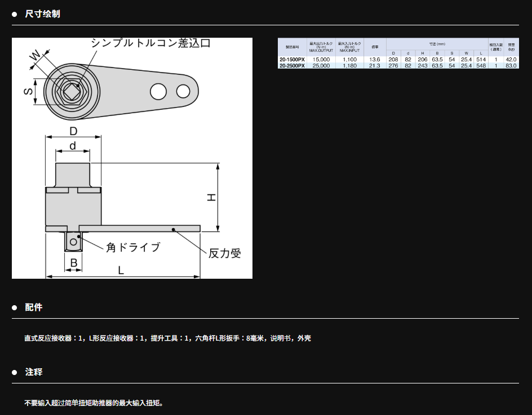Image resolution: width=532 pixels, height=415 pixels.
Task: Click the L dimension label in drawing
Action: coord(121,270)
